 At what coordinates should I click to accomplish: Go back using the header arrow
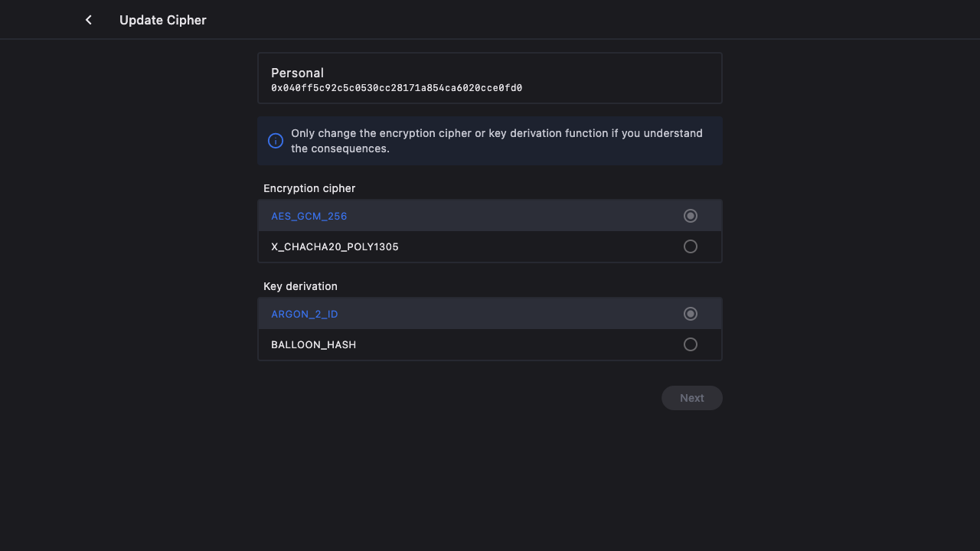coord(89,20)
